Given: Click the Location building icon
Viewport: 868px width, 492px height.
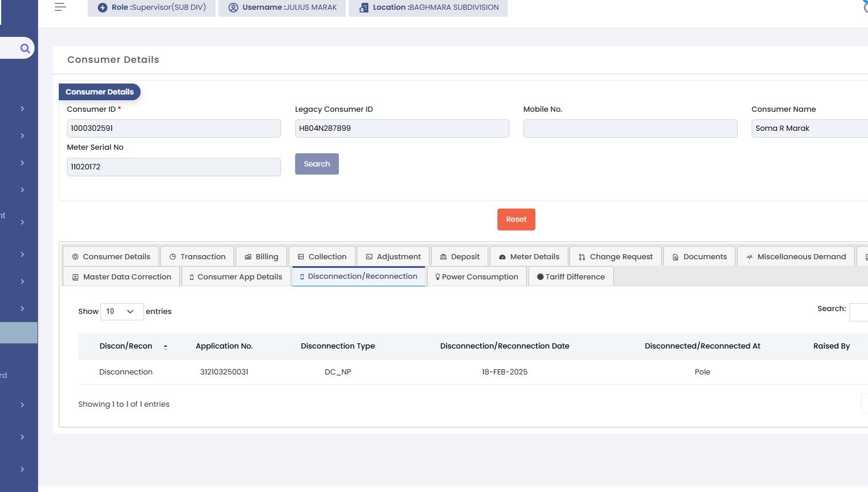Looking at the screenshot, I should (364, 7).
